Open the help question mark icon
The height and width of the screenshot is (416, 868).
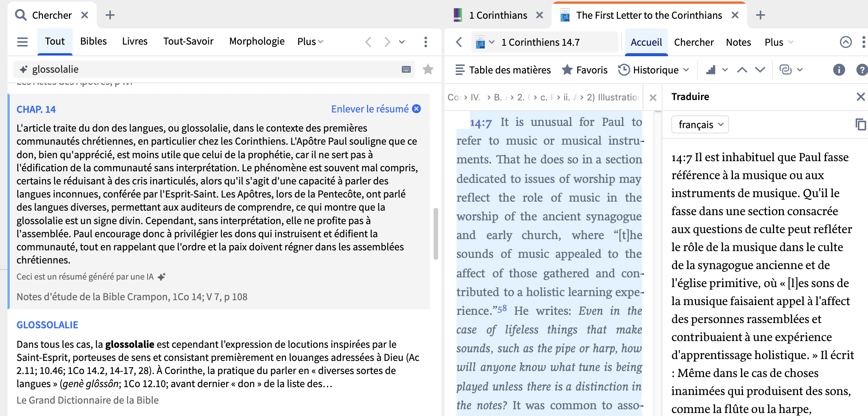[862, 70]
